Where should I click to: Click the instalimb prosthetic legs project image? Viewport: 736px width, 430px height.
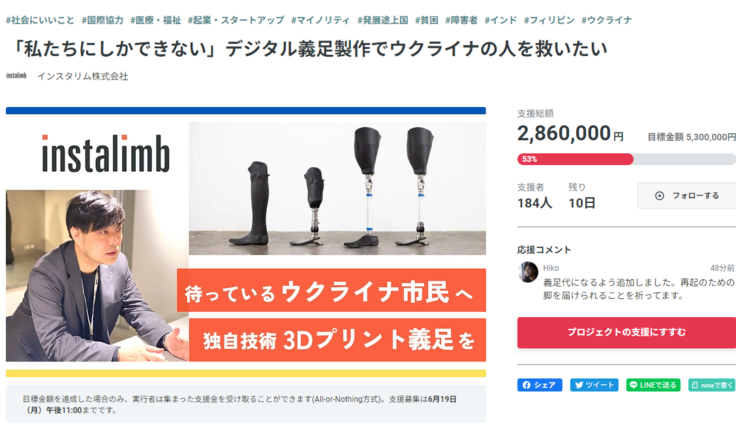tap(246, 242)
